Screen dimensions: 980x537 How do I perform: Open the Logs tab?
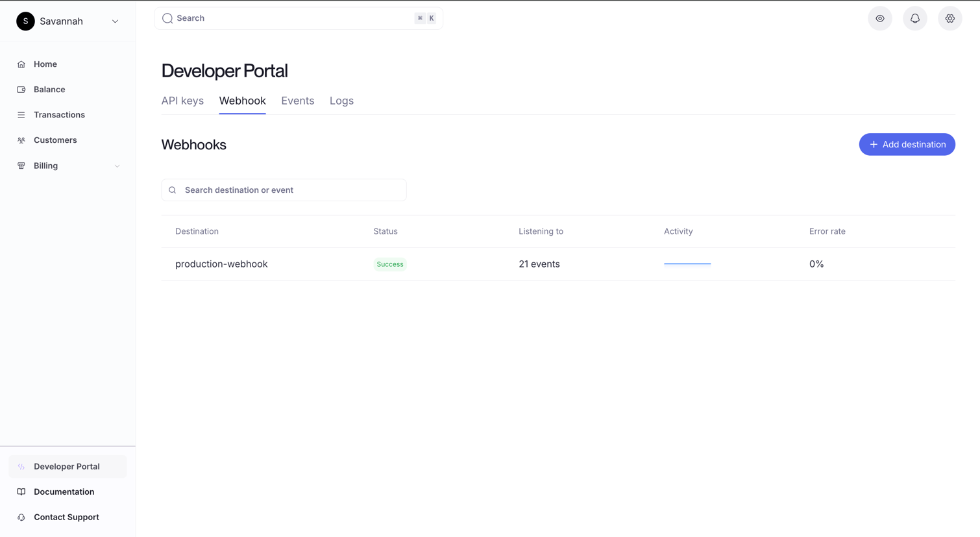pyautogui.click(x=341, y=101)
